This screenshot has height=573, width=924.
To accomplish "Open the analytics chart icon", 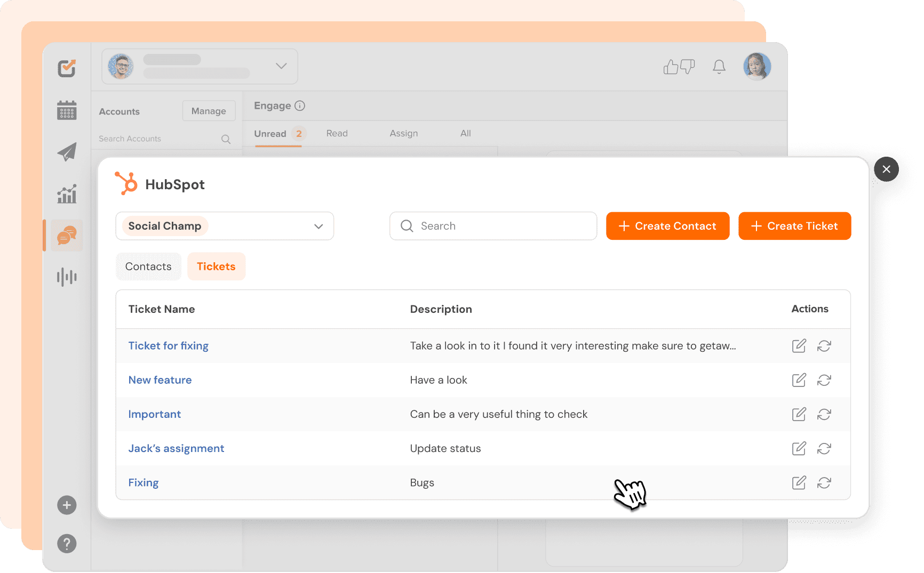I will tap(66, 194).
